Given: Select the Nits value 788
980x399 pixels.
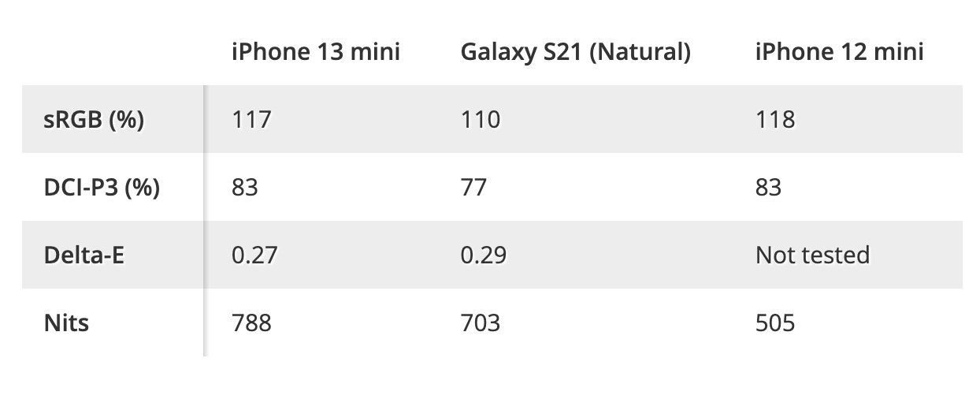Looking at the screenshot, I should [x=251, y=323].
